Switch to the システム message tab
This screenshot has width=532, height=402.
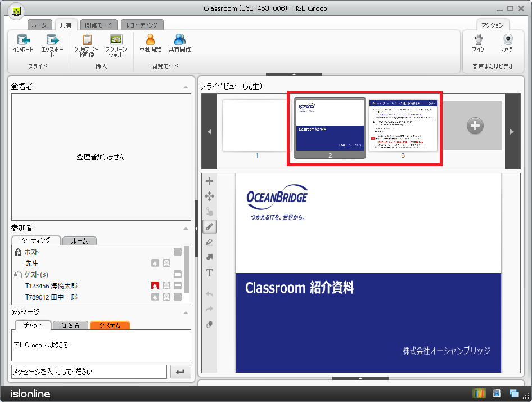pyautogui.click(x=110, y=325)
